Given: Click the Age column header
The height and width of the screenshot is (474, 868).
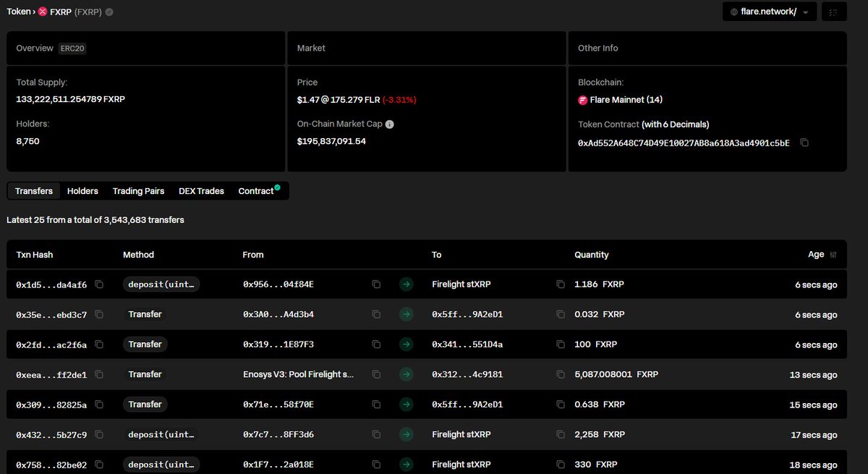Looking at the screenshot, I should pos(816,255).
